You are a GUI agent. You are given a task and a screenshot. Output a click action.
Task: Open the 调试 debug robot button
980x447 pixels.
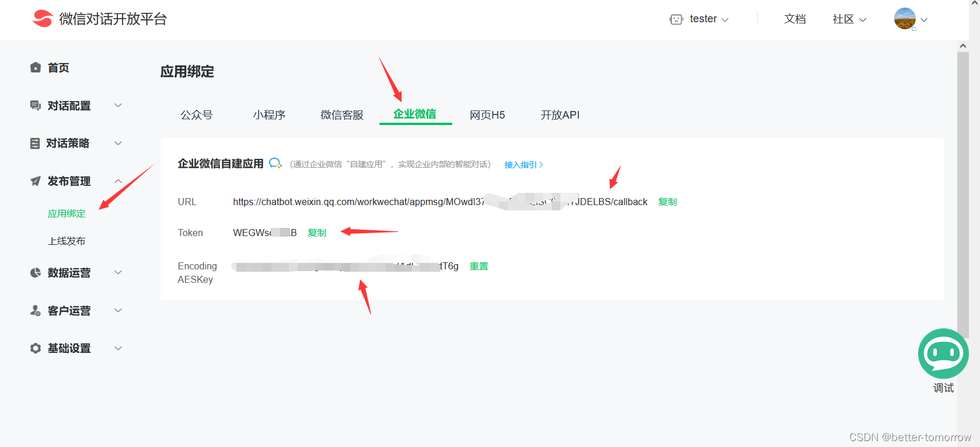[x=943, y=354]
